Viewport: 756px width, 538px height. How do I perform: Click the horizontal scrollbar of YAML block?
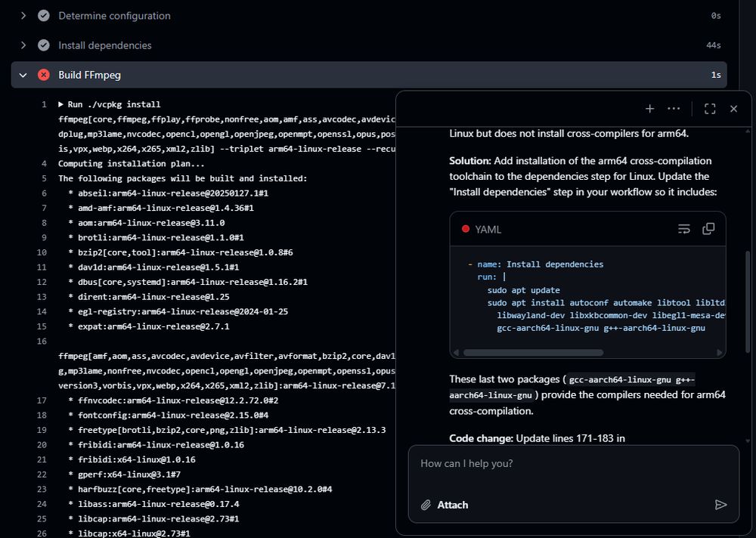pos(533,352)
